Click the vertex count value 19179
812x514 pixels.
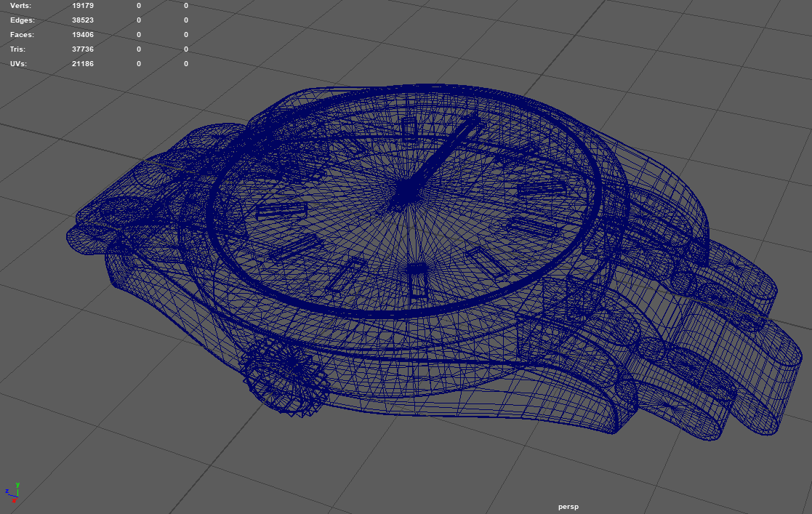coord(83,6)
